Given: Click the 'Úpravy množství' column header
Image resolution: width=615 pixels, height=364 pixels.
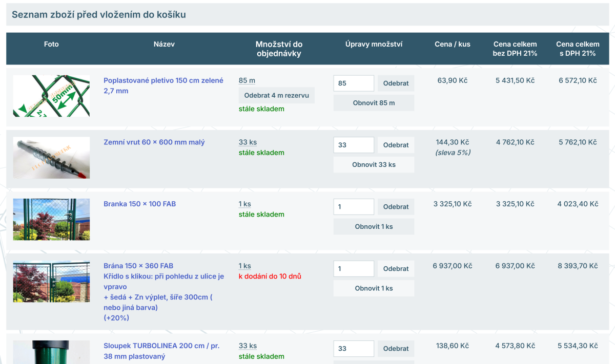Looking at the screenshot, I should click(374, 44).
